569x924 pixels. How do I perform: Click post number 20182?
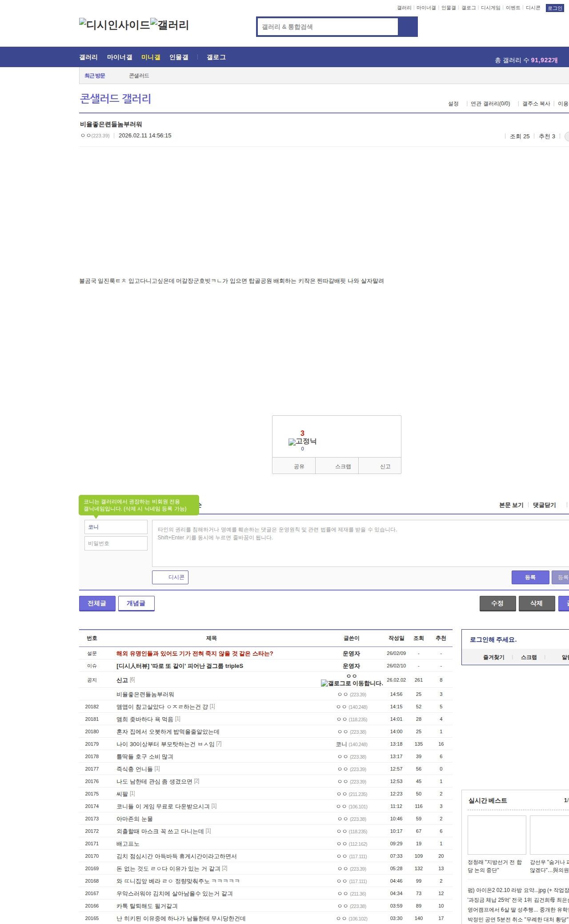coord(92,707)
